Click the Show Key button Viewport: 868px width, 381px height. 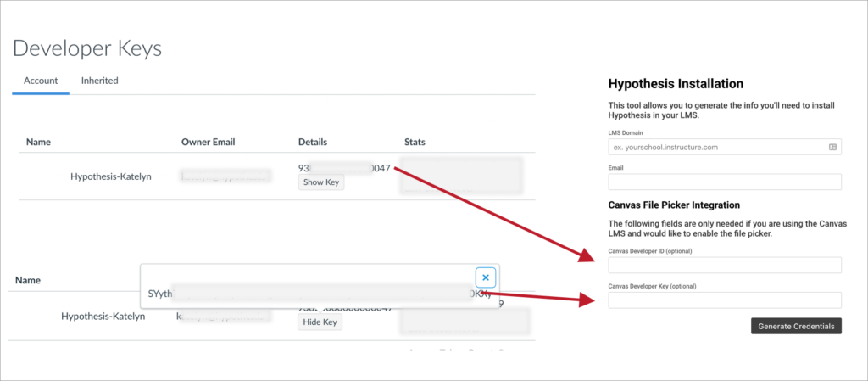(x=321, y=182)
